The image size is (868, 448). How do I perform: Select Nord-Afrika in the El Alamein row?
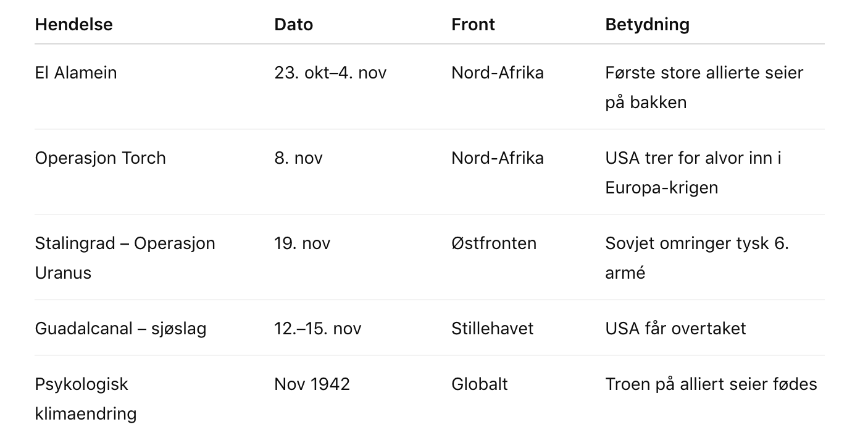click(498, 72)
